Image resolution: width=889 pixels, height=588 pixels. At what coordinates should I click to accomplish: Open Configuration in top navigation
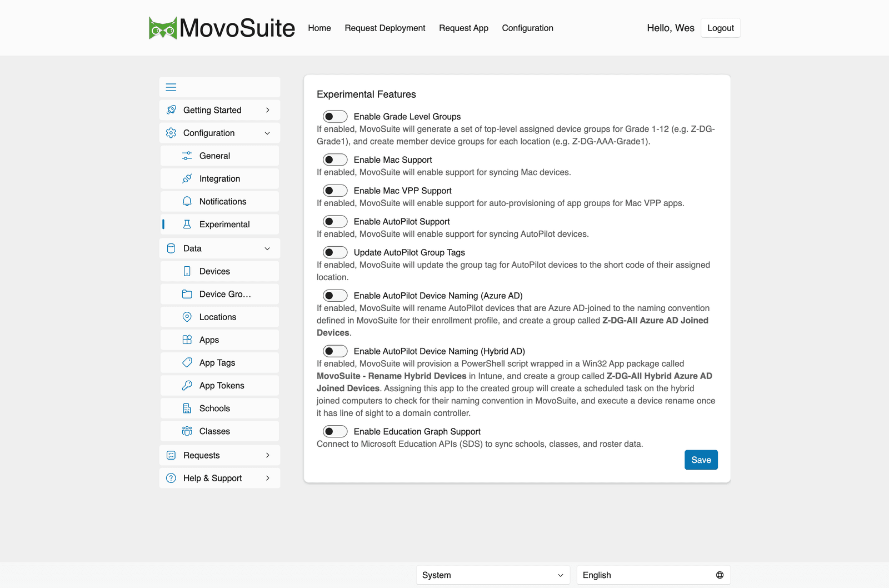pyautogui.click(x=528, y=28)
